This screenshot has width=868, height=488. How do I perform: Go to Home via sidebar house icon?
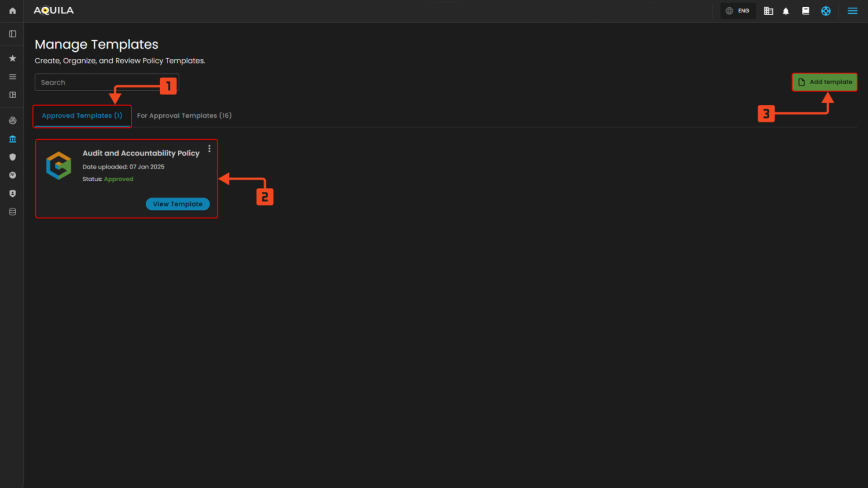click(x=12, y=11)
